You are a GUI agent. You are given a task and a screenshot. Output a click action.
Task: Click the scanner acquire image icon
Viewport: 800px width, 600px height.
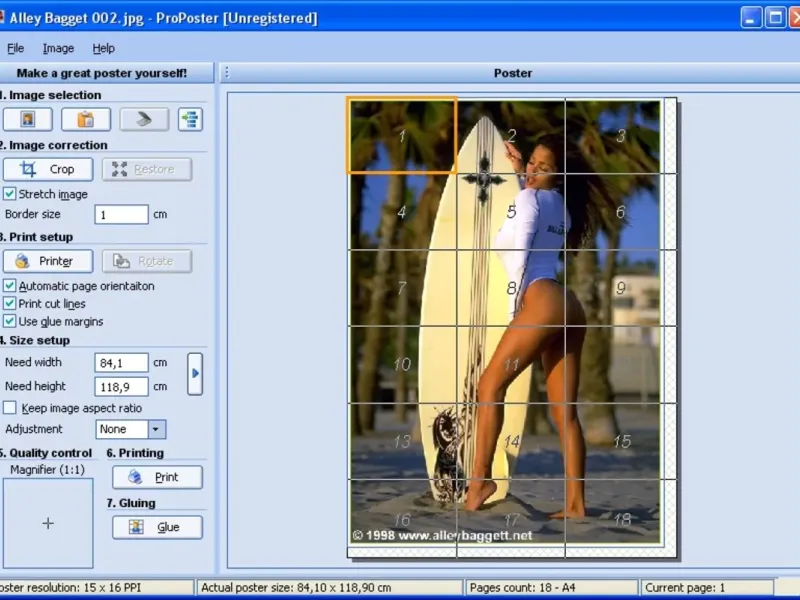coord(144,120)
